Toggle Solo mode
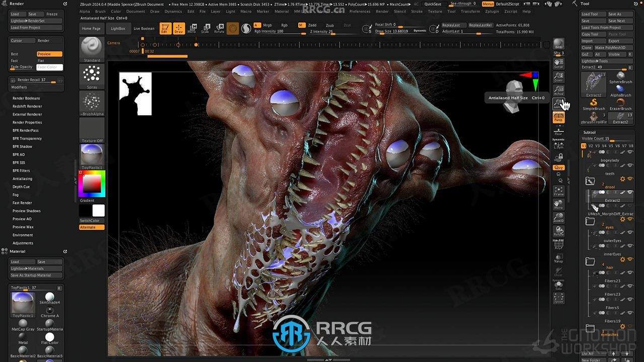Viewport: 644px width, 362px height. coord(558,285)
